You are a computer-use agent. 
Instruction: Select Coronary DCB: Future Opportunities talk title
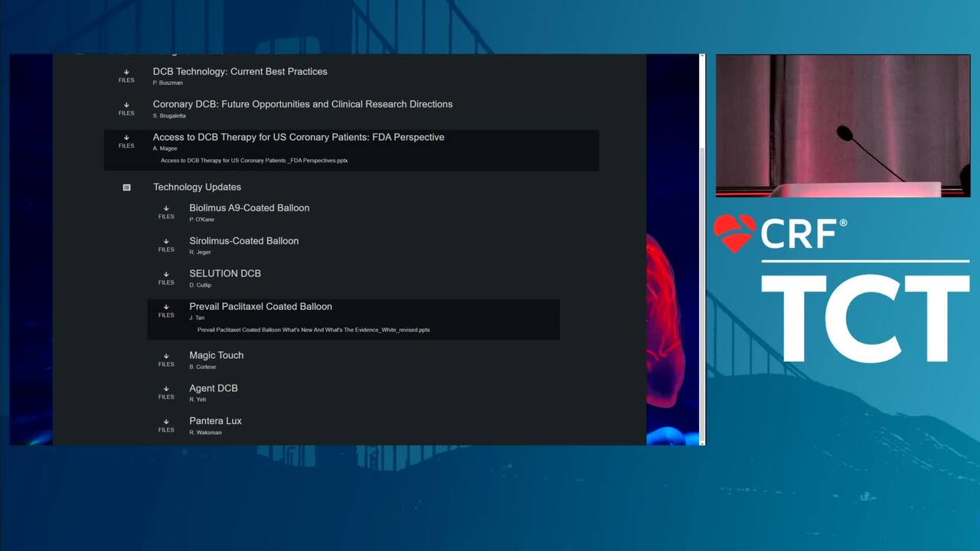coord(302,104)
